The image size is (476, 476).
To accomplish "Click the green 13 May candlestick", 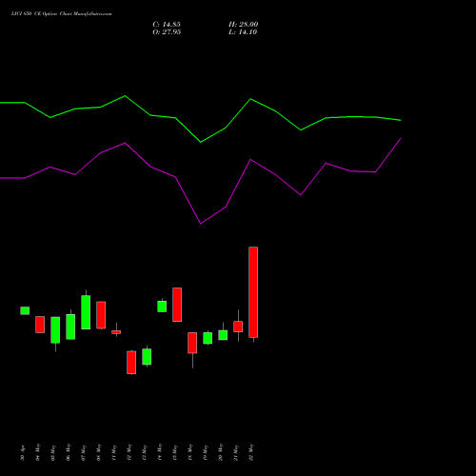I will coord(147,357).
